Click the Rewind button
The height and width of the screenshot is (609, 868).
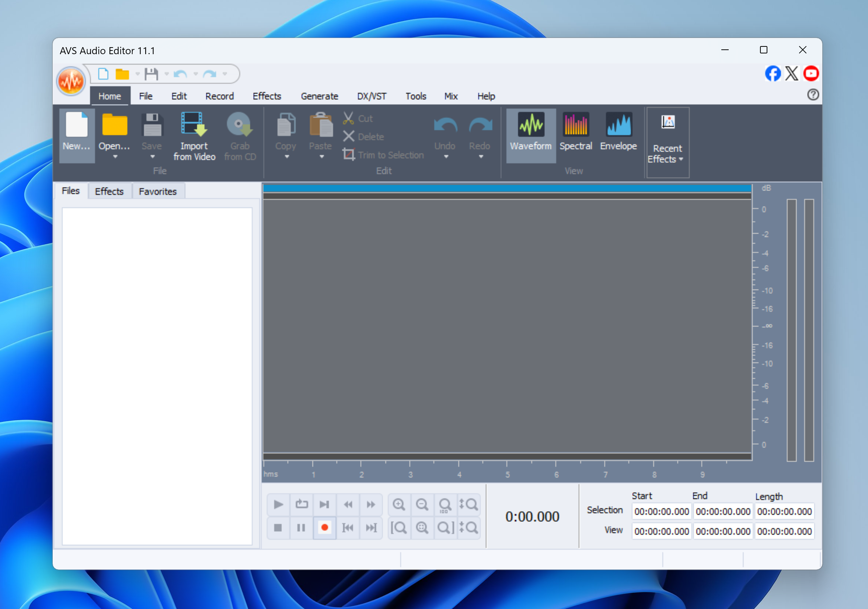[348, 504]
